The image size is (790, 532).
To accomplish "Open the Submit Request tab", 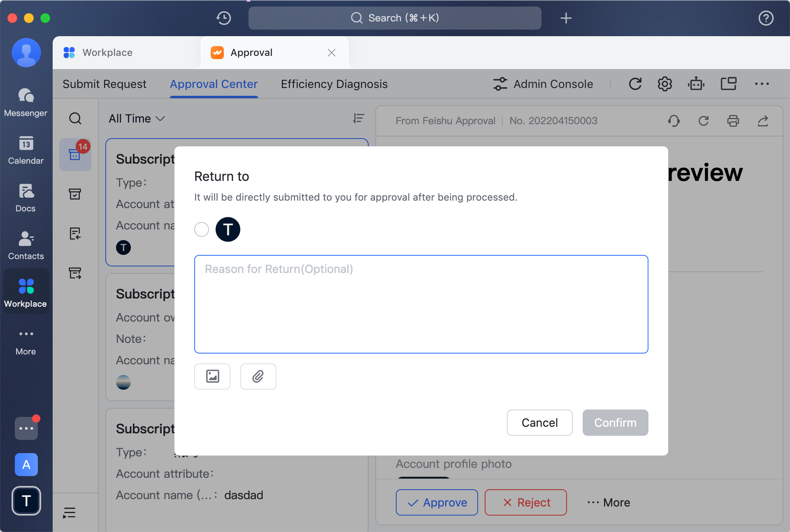I will 105,84.
